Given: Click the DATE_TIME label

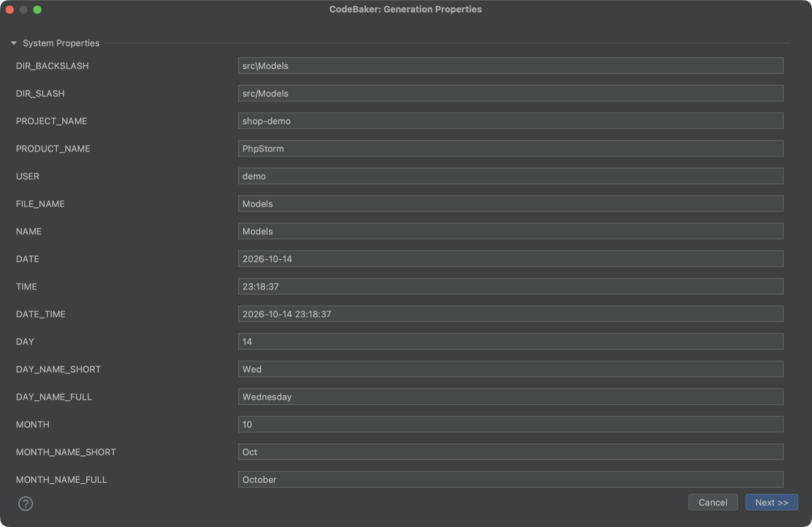Looking at the screenshot, I should point(41,314).
